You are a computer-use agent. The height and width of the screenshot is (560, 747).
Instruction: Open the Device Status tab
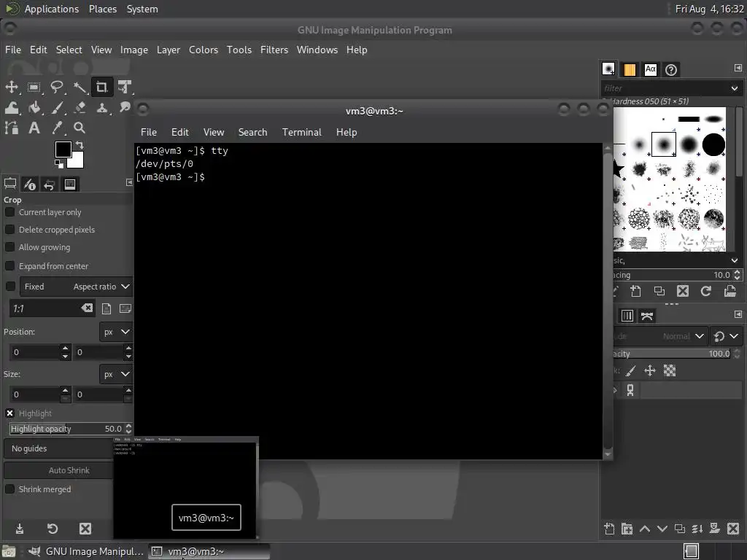pos(29,184)
